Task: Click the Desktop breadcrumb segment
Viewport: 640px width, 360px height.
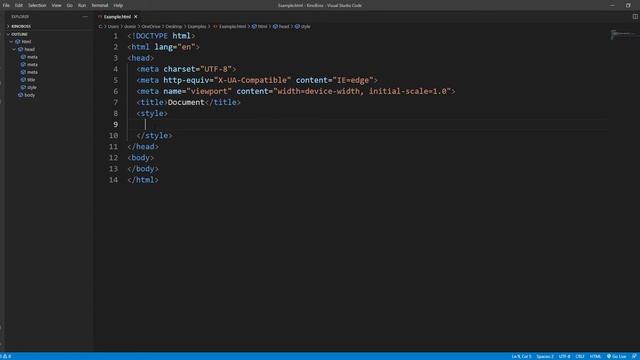Action: (x=174, y=27)
